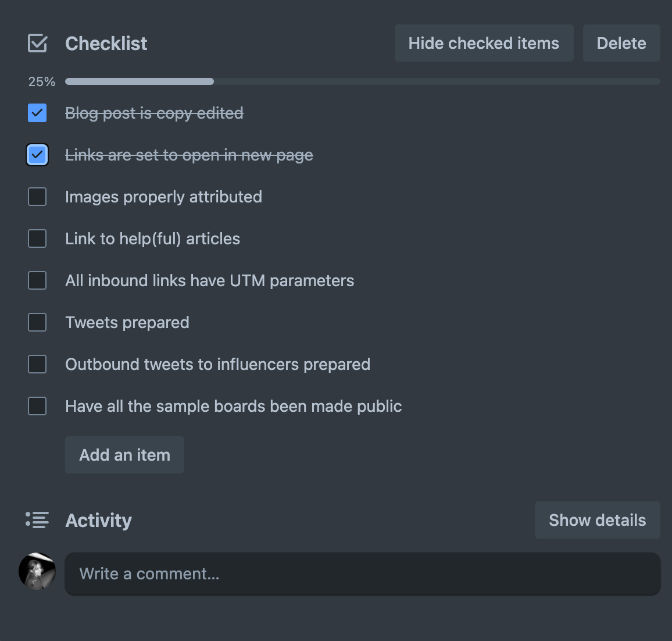The image size is (672, 641).
Task: Click the "Images properly attributed" item label
Action: point(163,197)
